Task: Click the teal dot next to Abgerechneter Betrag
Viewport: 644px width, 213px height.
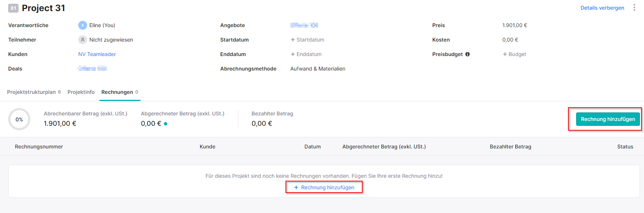Action: pos(165,124)
